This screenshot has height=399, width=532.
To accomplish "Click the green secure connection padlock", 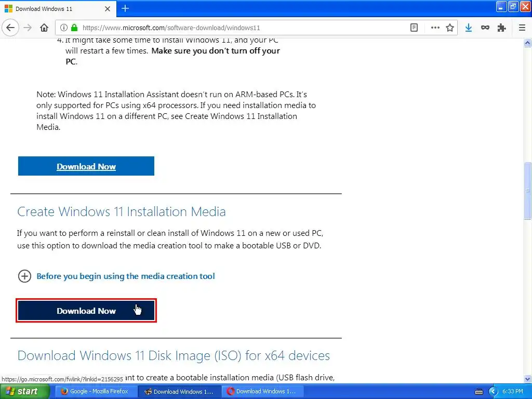I will 74,28.
